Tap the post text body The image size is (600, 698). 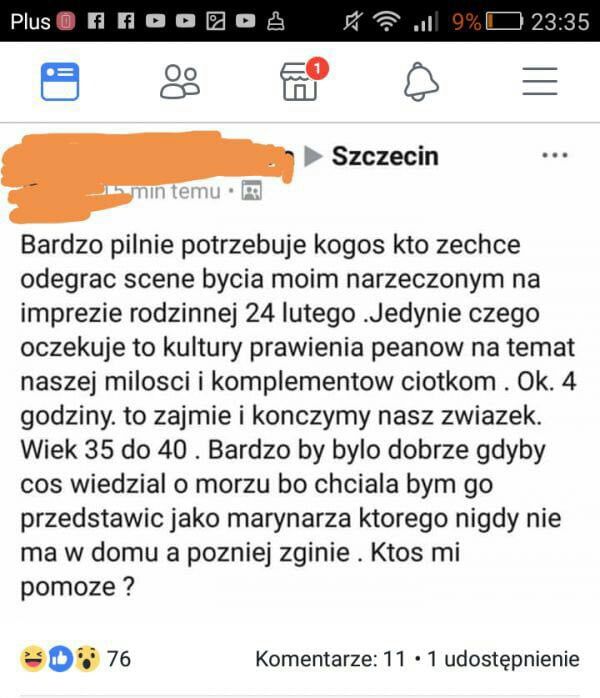tap(298, 416)
